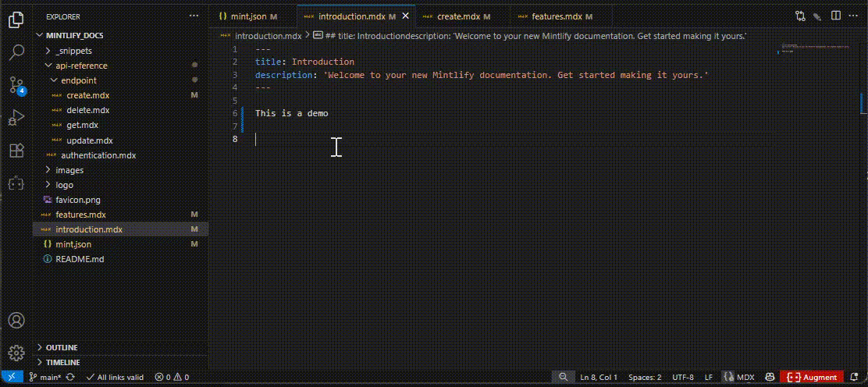Click line 6 text 'This is a demo'
The height and width of the screenshot is (387, 868).
[x=292, y=113]
